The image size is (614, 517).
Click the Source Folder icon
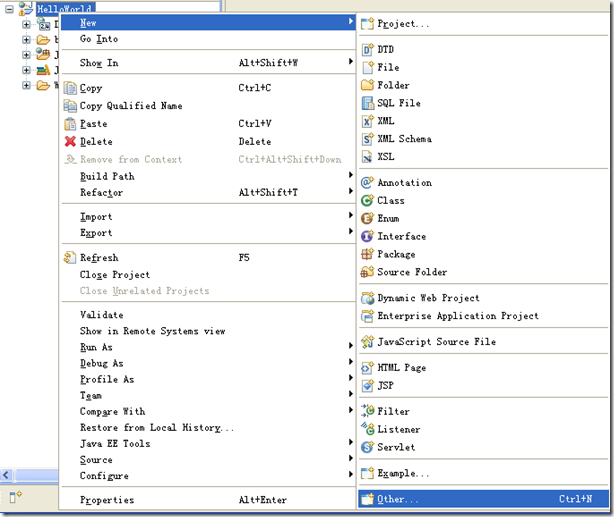click(367, 272)
